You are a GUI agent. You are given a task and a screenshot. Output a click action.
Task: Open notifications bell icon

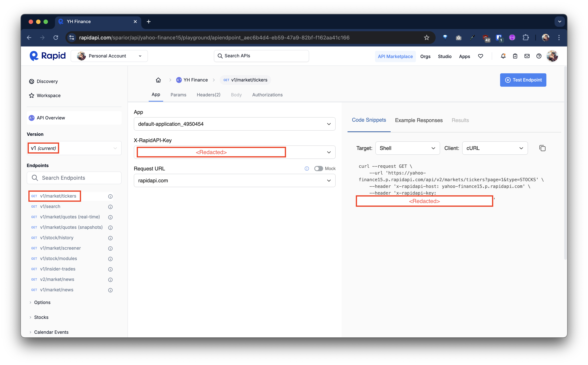coord(503,56)
